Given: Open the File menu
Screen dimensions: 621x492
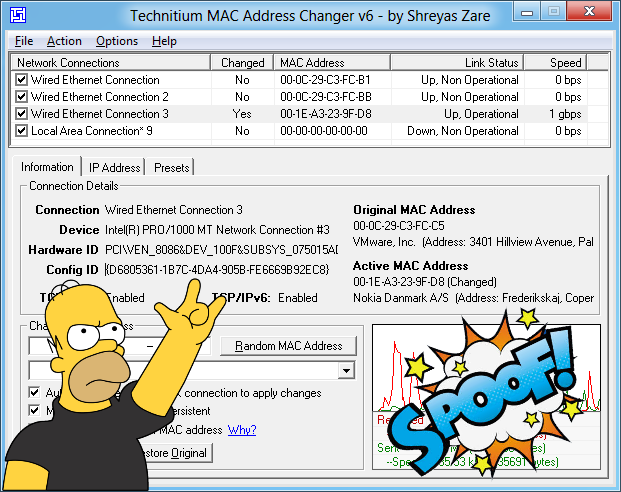Looking at the screenshot, I should tap(24, 41).
